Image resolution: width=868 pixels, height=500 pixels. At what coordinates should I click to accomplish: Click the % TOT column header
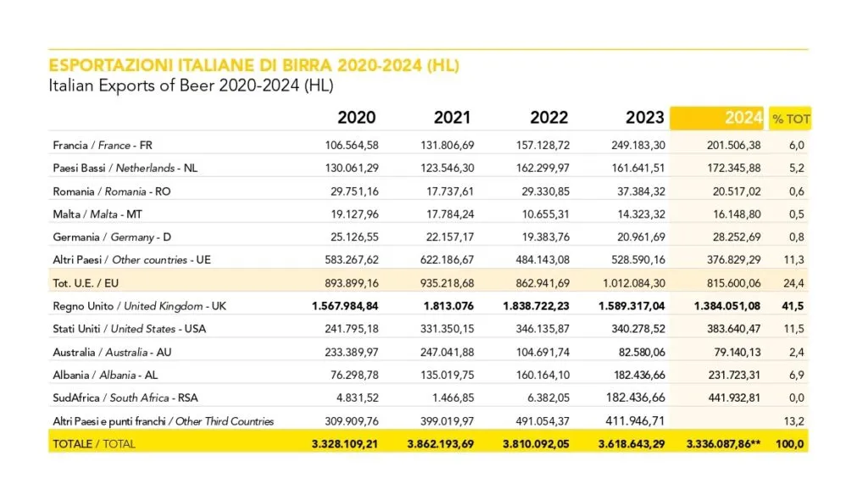tap(789, 119)
